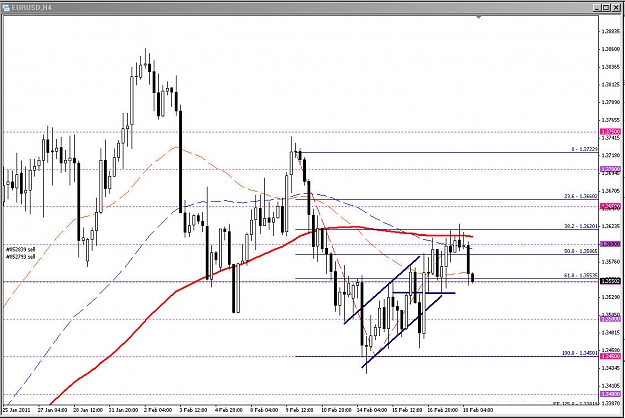Click the EURUSD,H4 title text
This screenshot has width=625, height=418.
[32, 7]
